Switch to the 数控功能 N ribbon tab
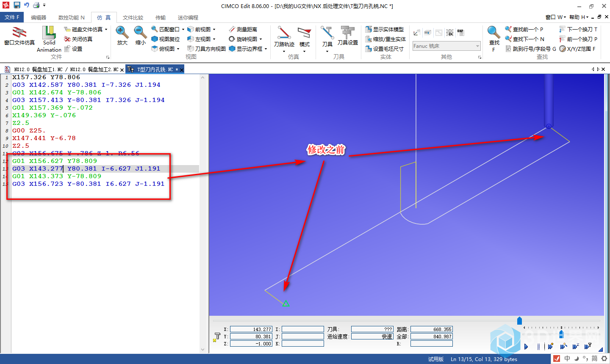The width and height of the screenshot is (610, 364). [71, 17]
